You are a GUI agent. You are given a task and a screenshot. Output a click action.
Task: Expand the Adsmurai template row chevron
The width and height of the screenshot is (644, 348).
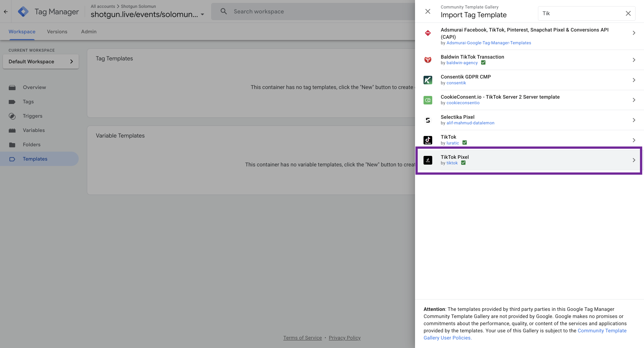(x=634, y=33)
